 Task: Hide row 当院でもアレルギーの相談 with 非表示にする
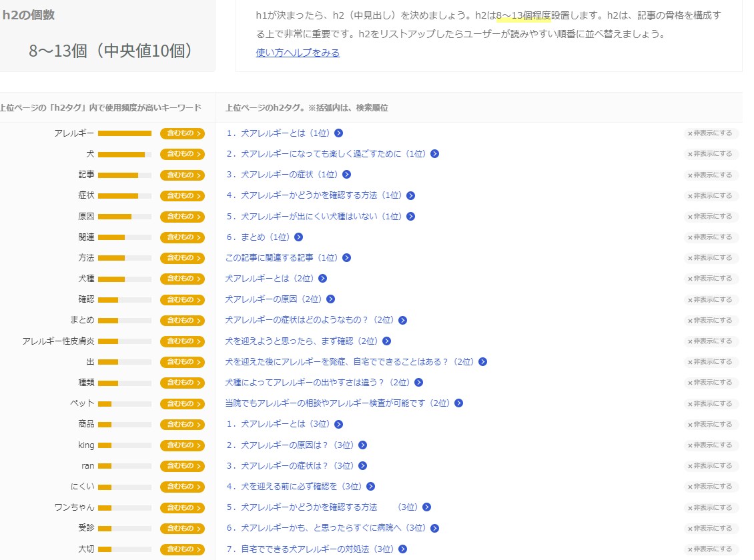pyautogui.click(x=710, y=403)
